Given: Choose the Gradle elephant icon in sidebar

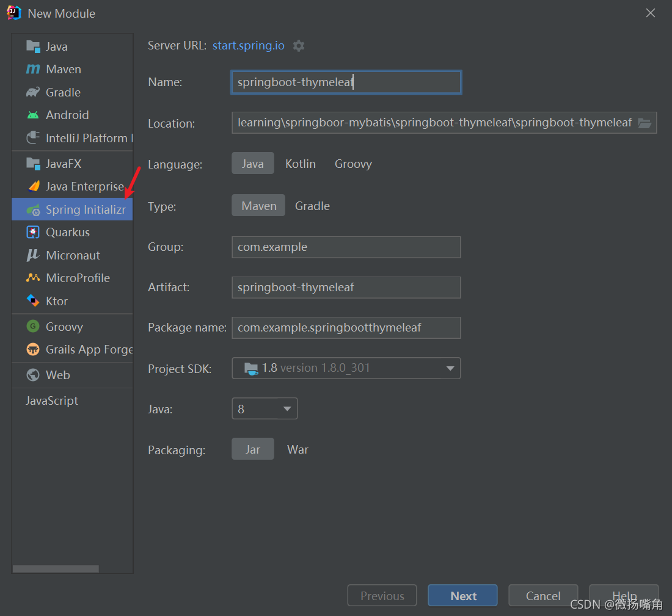Looking at the screenshot, I should point(33,92).
